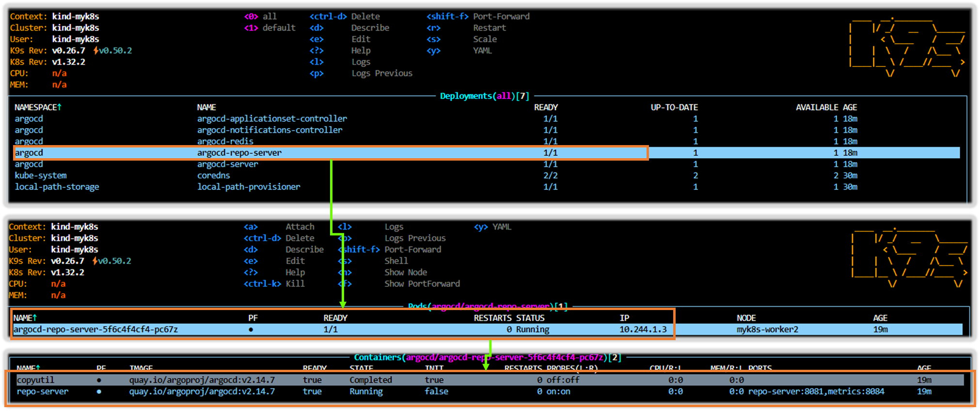Click Scale in the Deployments shortcut list
The width and height of the screenshot is (980, 411).
click(x=485, y=39)
